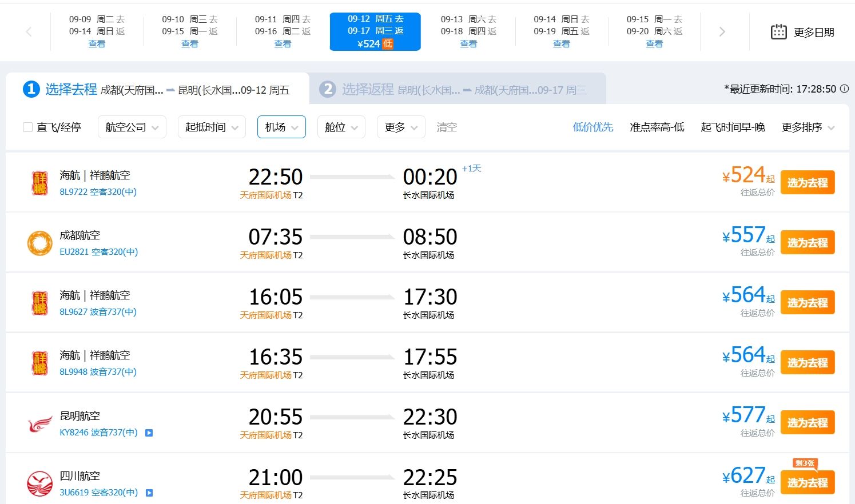Select the 09-11 去 09-16 返 date option

[283, 32]
